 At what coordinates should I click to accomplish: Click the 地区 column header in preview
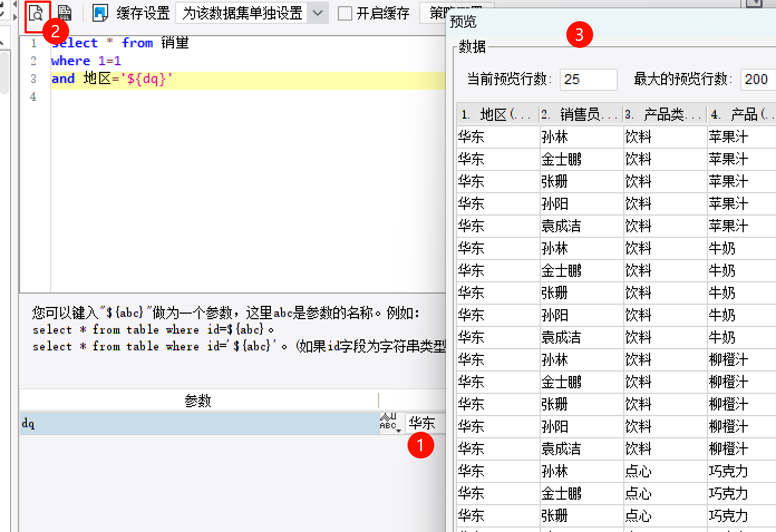coord(498,115)
